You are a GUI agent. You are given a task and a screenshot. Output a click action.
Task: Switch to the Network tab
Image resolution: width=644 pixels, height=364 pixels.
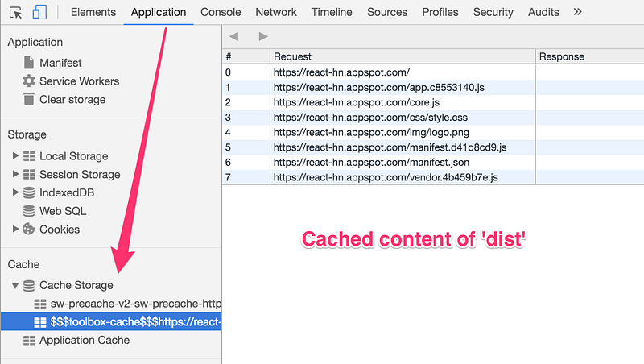[276, 12]
